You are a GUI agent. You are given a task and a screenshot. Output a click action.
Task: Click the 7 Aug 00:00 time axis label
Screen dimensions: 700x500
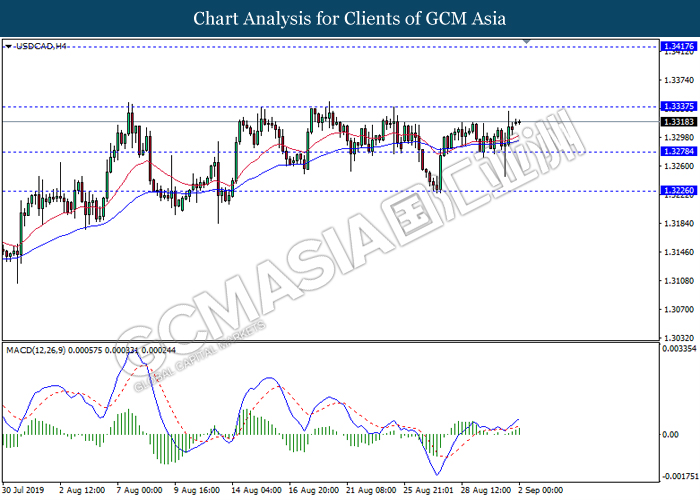click(140, 491)
